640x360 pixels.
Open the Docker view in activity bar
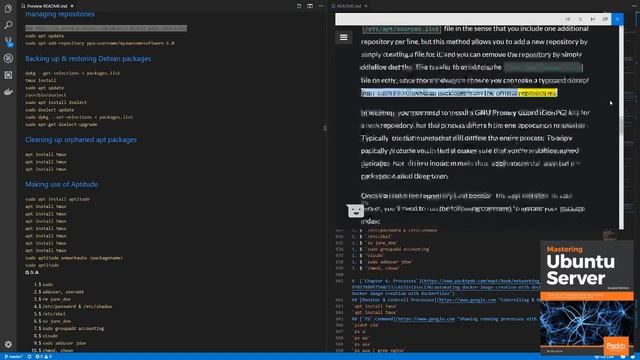pos(8,92)
